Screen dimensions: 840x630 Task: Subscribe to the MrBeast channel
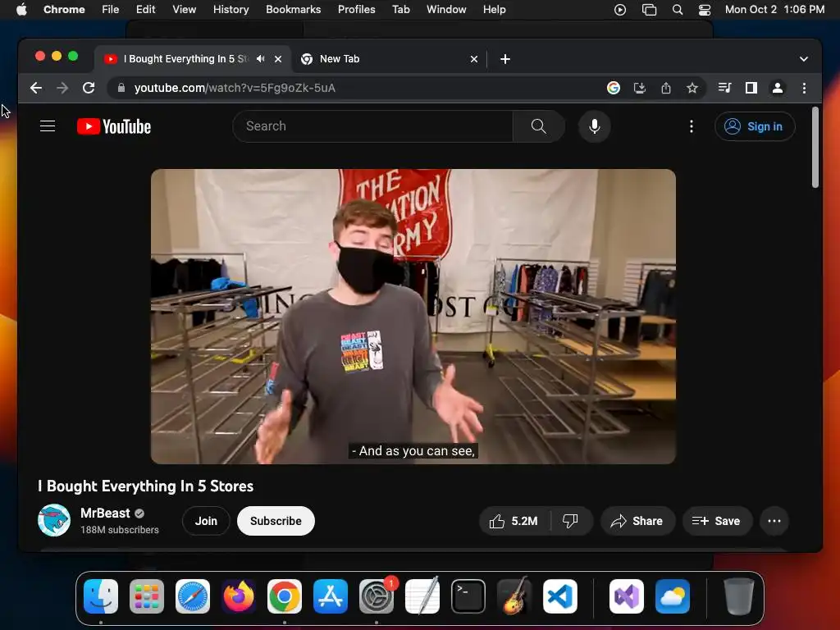pos(276,521)
